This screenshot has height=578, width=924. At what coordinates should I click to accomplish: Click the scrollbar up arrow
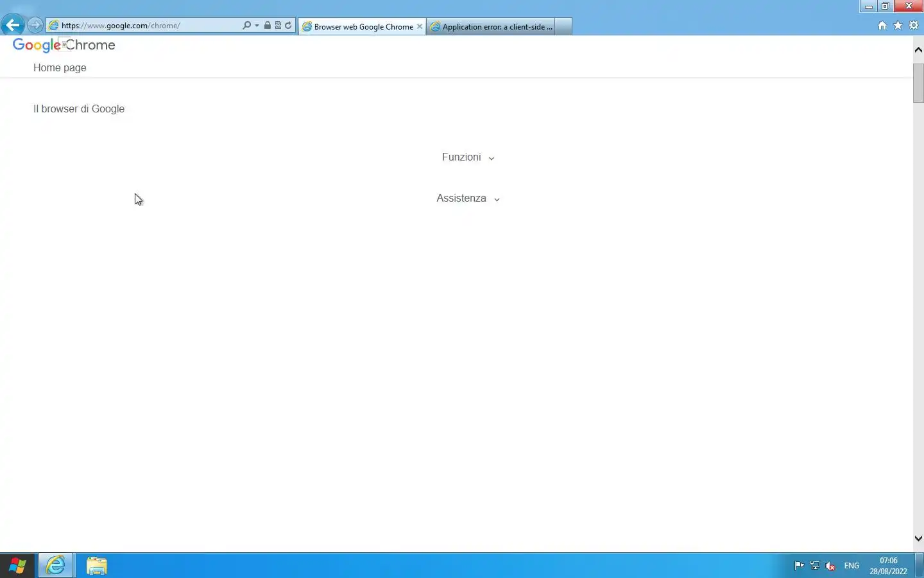918,49
